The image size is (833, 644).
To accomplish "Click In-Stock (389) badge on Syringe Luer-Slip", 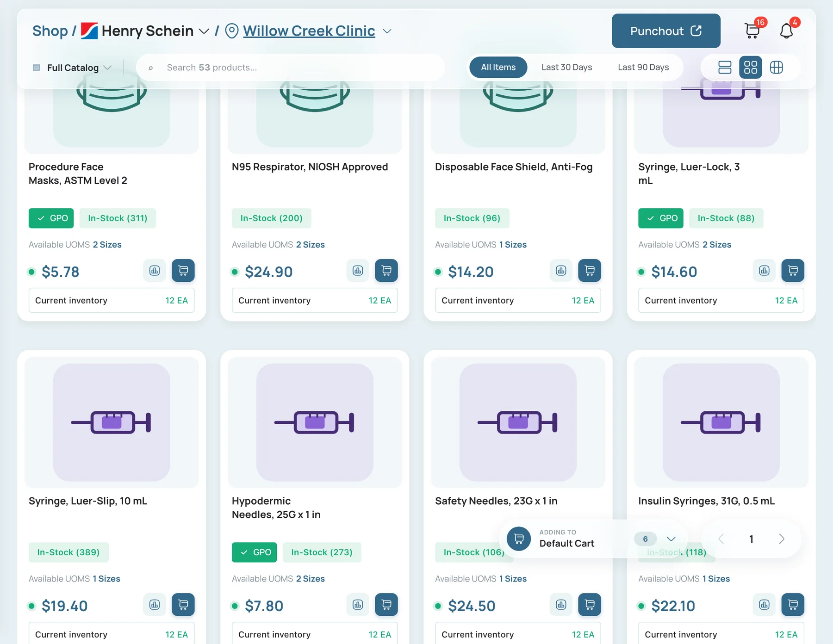I will 68,552.
